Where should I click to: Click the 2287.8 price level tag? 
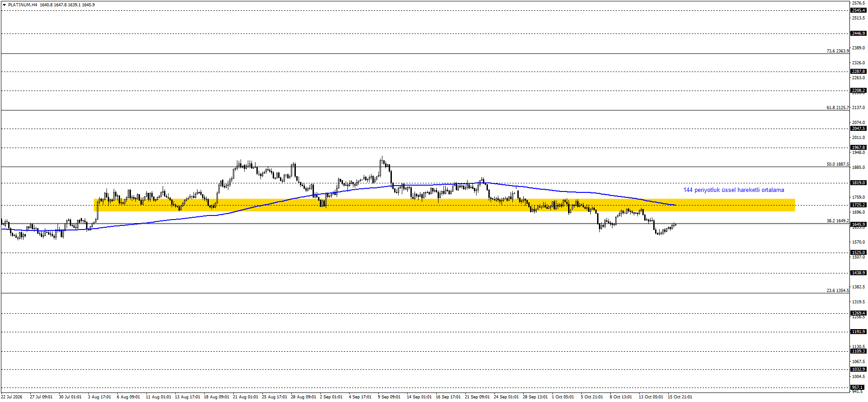point(858,72)
